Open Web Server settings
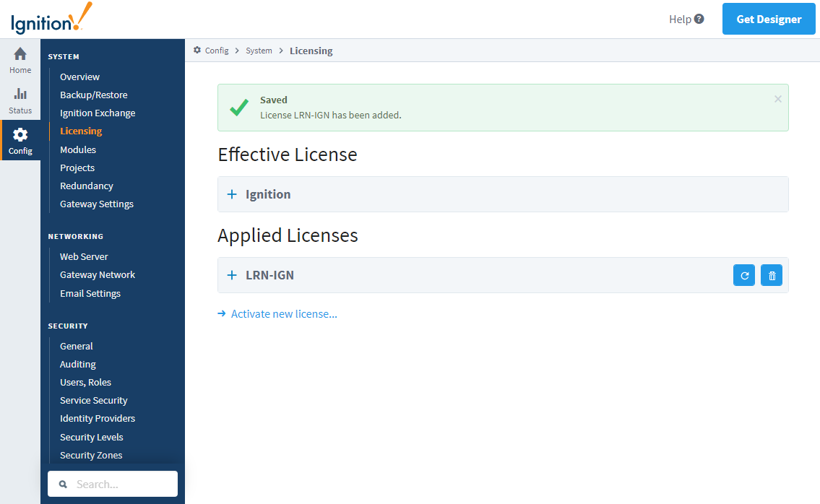Screen dimensions: 820x504 pos(84,257)
